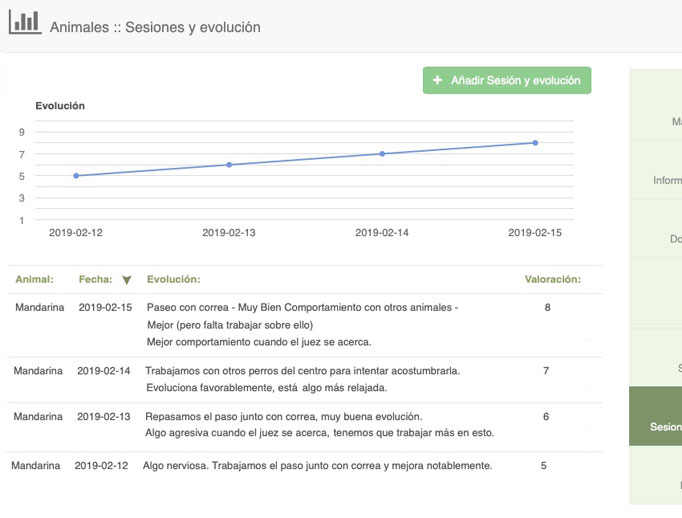Toggle the sort arrow next to Fecha

tap(126, 281)
